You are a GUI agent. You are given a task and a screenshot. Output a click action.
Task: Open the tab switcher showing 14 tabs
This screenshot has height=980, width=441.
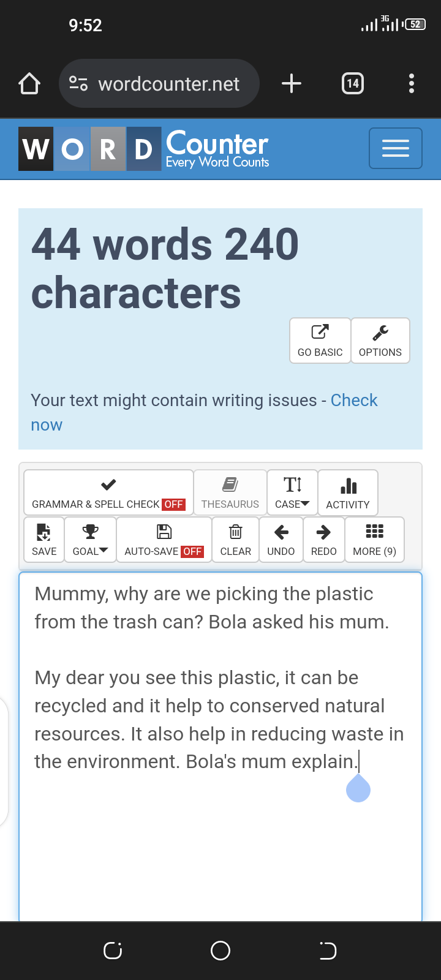coord(353,83)
